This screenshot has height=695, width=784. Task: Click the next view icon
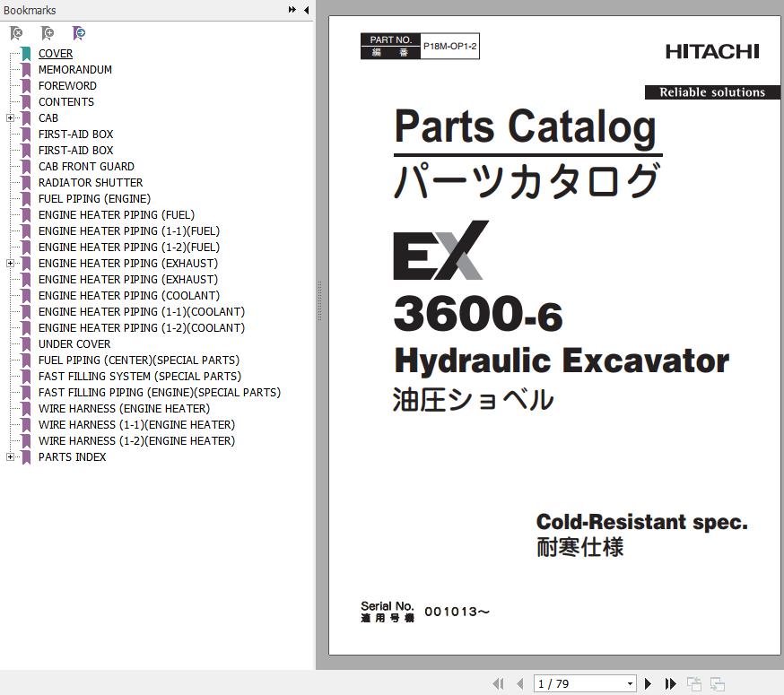point(718,683)
